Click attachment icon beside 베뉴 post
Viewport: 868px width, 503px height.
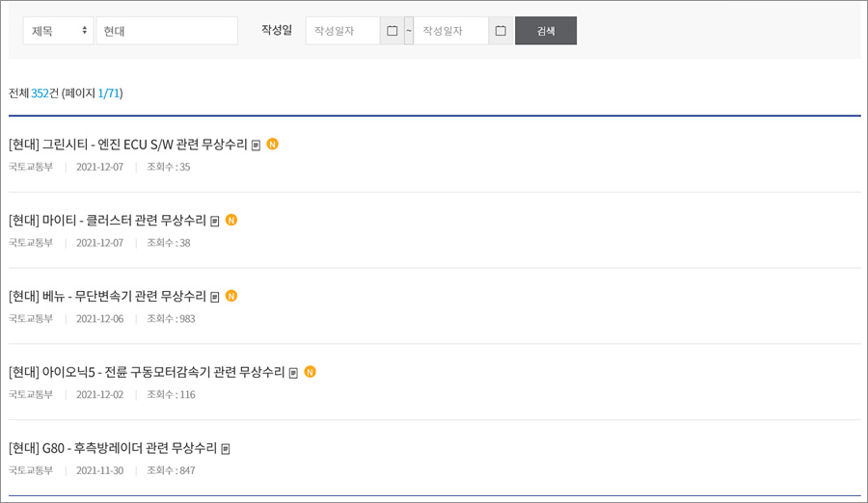click(x=215, y=297)
